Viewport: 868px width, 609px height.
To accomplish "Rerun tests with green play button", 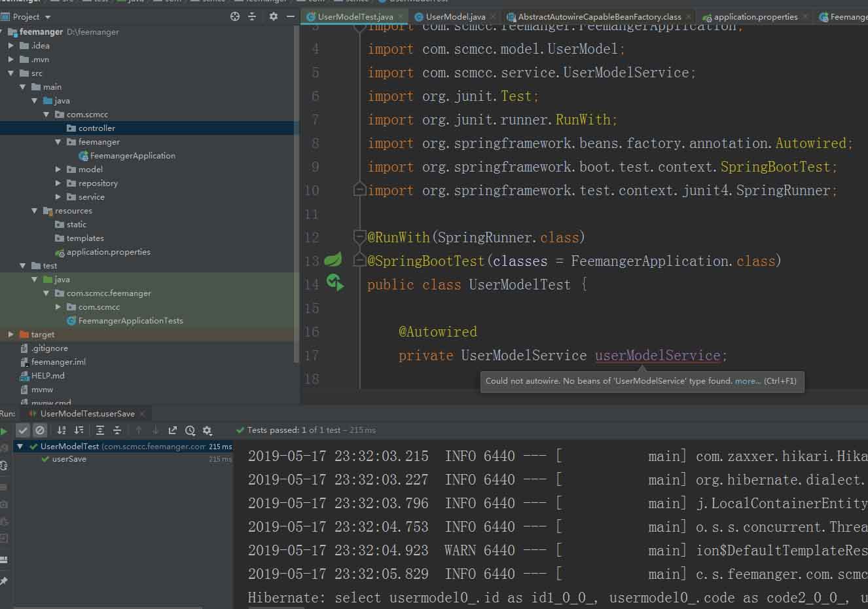I will (x=5, y=431).
